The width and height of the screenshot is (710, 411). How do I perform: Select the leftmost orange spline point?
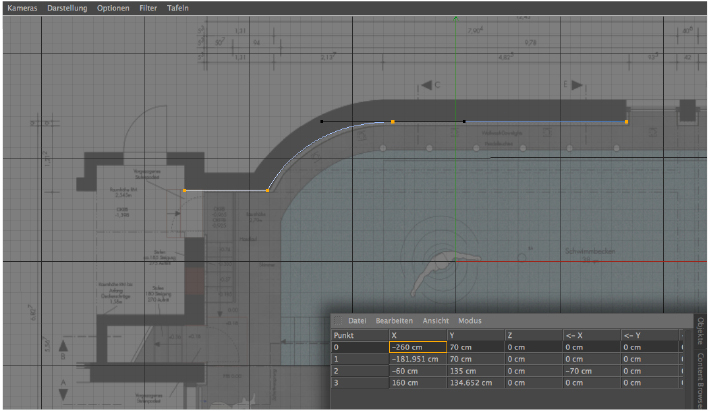[184, 189]
